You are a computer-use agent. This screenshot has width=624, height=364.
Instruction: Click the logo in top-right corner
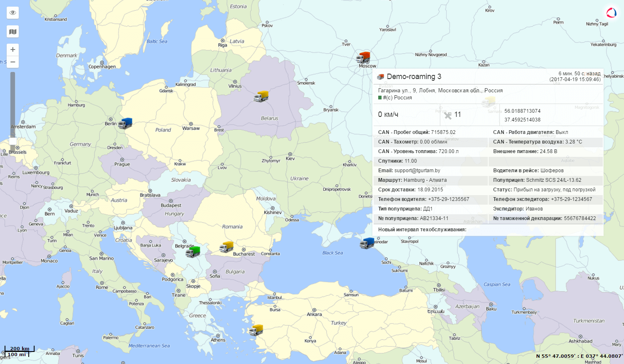611,12
